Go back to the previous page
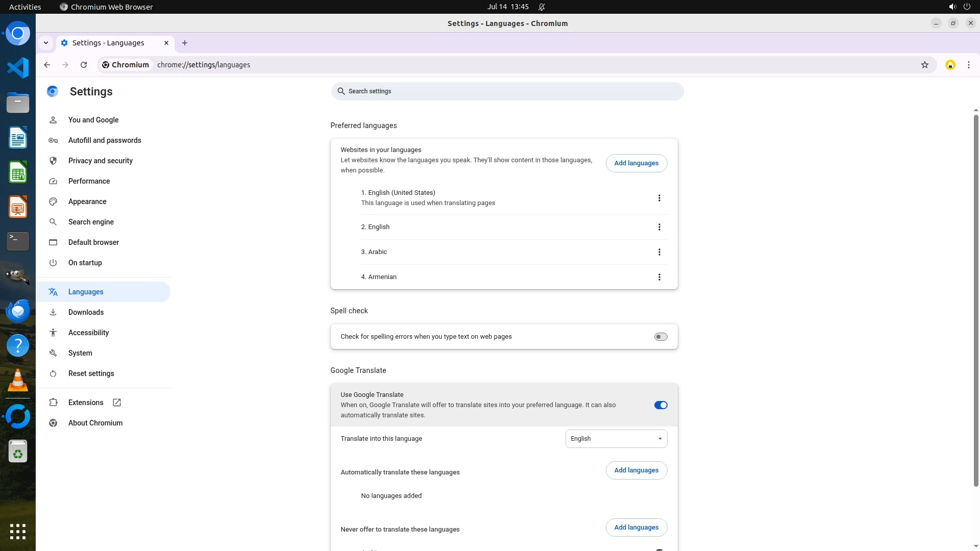This screenshot has width=980, height=551. [x=47, y=65]
